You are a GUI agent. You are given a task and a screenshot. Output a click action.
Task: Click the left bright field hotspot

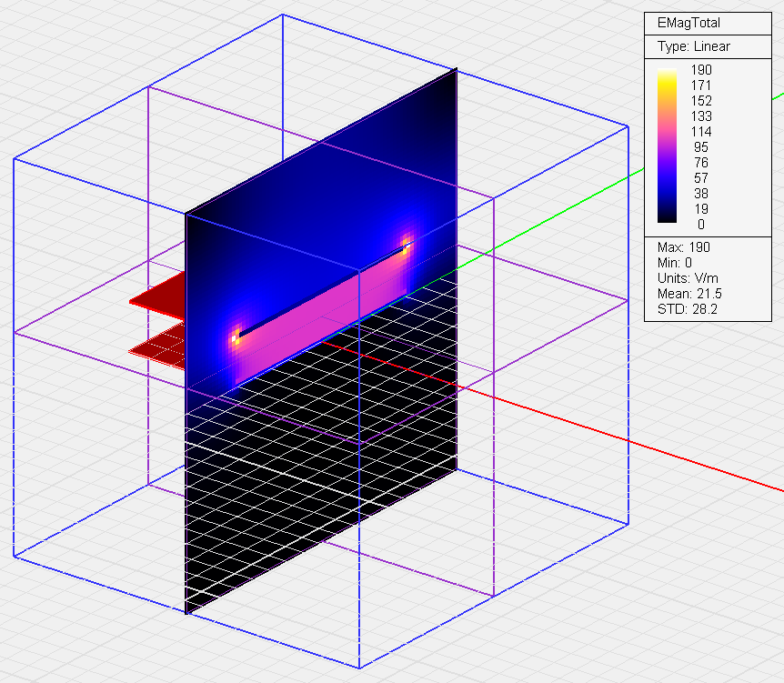[236, 336]
